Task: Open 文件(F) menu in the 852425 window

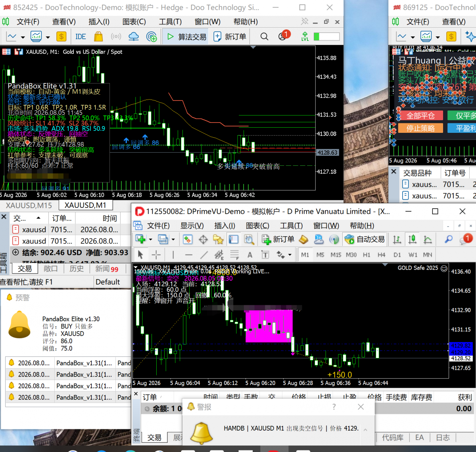Action: tap(28, 22)
